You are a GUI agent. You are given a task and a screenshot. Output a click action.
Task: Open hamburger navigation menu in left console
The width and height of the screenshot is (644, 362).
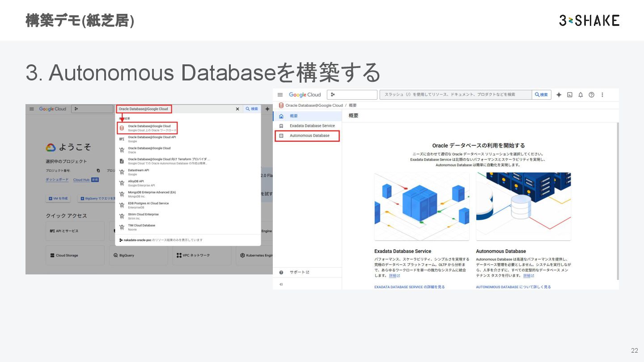pyautogui.click(x=32, y=109)
